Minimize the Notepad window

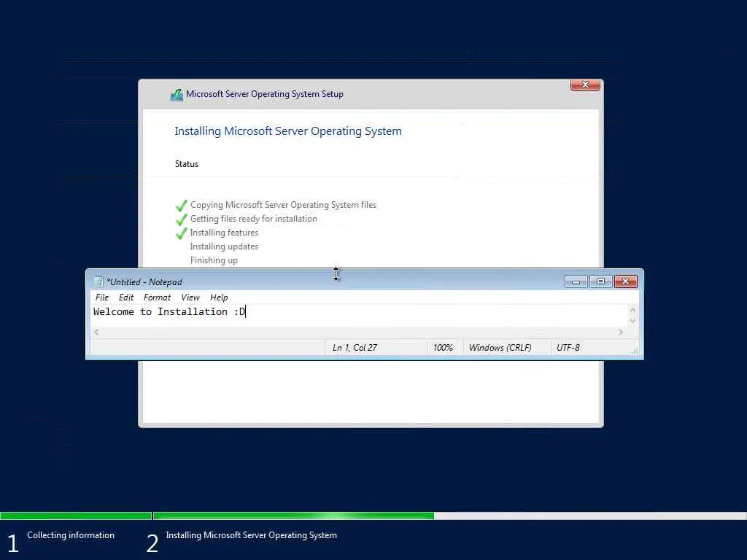point(576,281)
